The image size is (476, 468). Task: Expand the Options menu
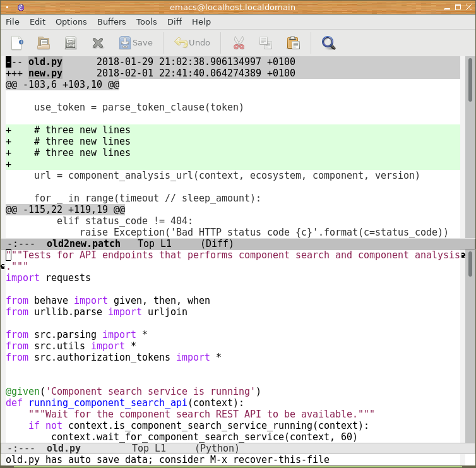pyautogui.click(x=71, y=21)
